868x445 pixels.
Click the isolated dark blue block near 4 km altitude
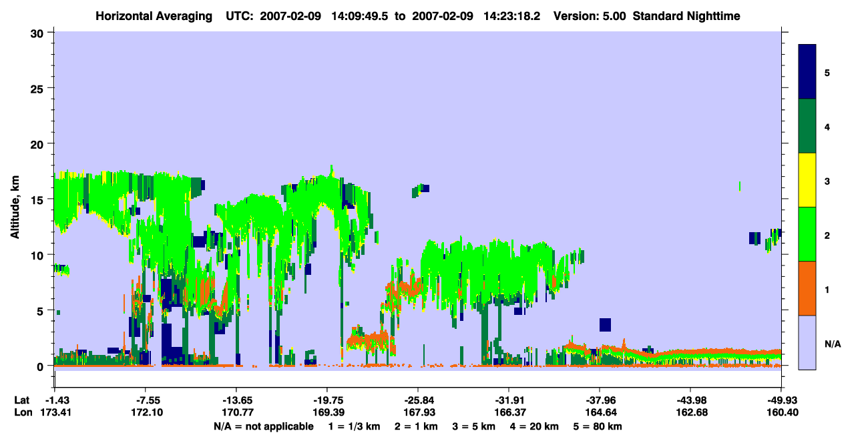pyautogui.click(x=605, y=325)
